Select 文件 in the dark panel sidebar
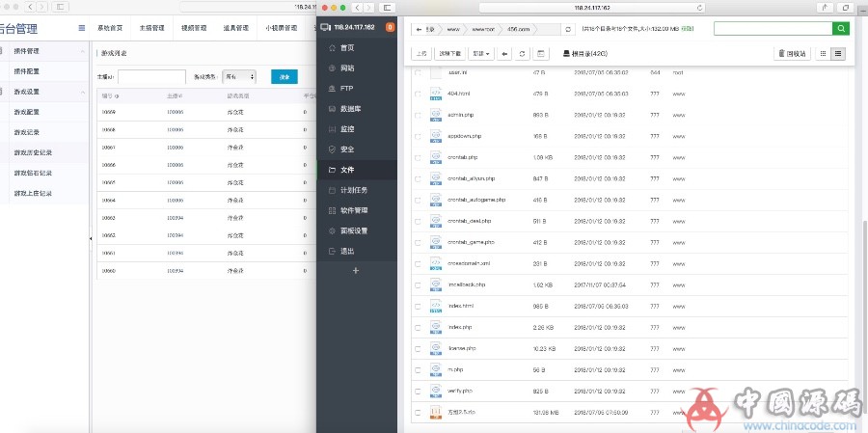Image resolution: width=868 pixels, height=433 pixels. coord(357,170)
